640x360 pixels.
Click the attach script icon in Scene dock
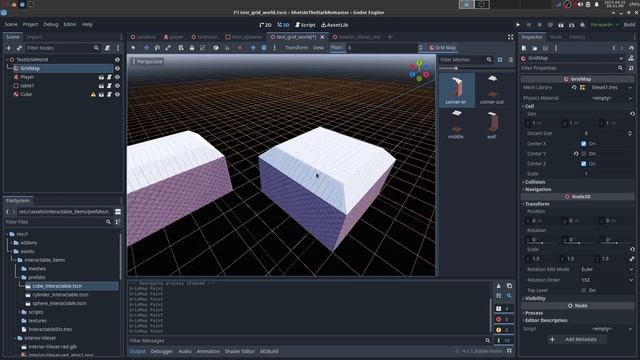pyautogui.click(x=107, y=48)
